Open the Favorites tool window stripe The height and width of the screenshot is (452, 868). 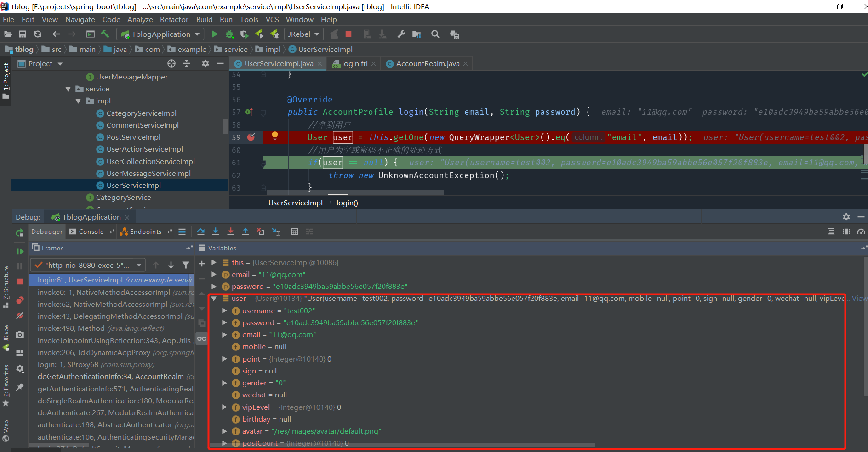[x=6, y=385]
